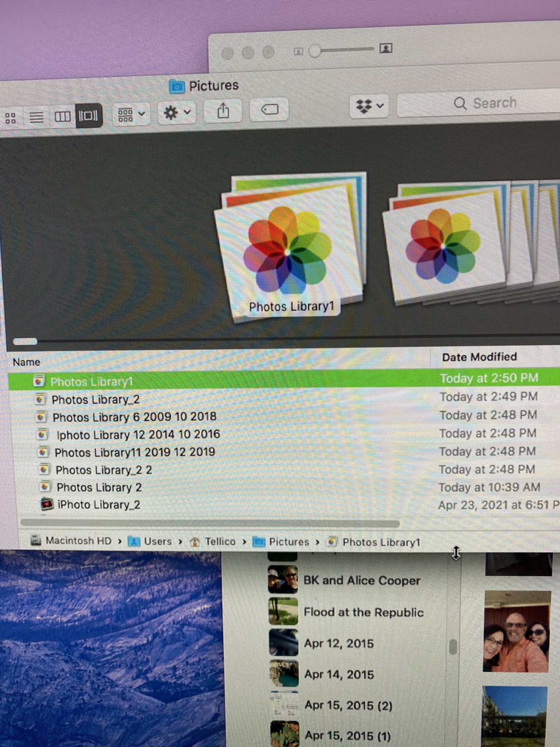Click the horizontal scrollbar in file list

(210, 523)
